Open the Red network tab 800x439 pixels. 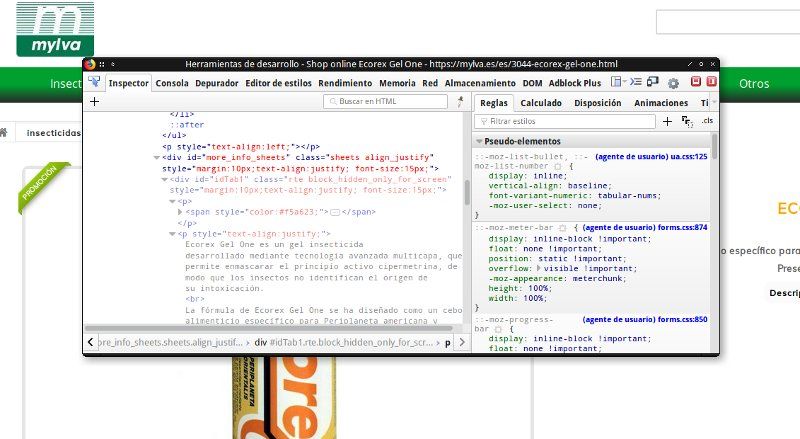[x=430, y=83]
